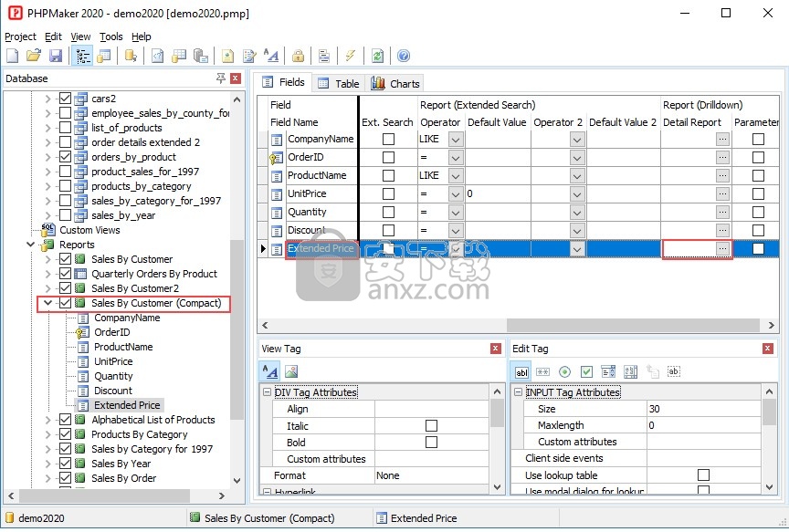
Task: Choose checkbox type in Edit Tag
Action: pyautogui.click(x=586, y=372)
